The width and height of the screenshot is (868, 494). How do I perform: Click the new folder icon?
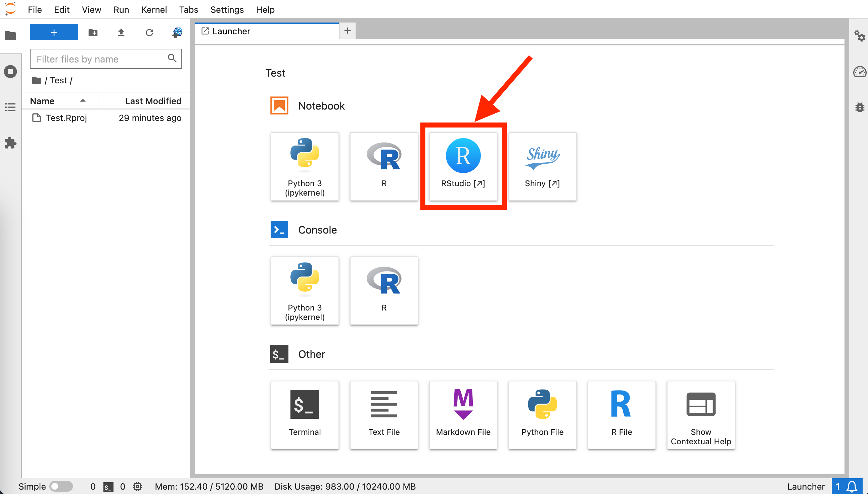(93, 33)
